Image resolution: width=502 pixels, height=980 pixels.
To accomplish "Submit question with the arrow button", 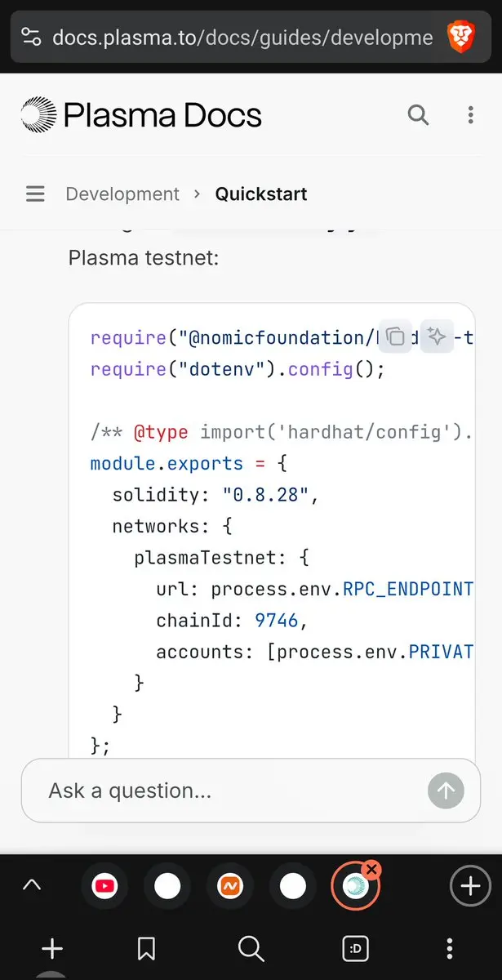I will 446,790.
